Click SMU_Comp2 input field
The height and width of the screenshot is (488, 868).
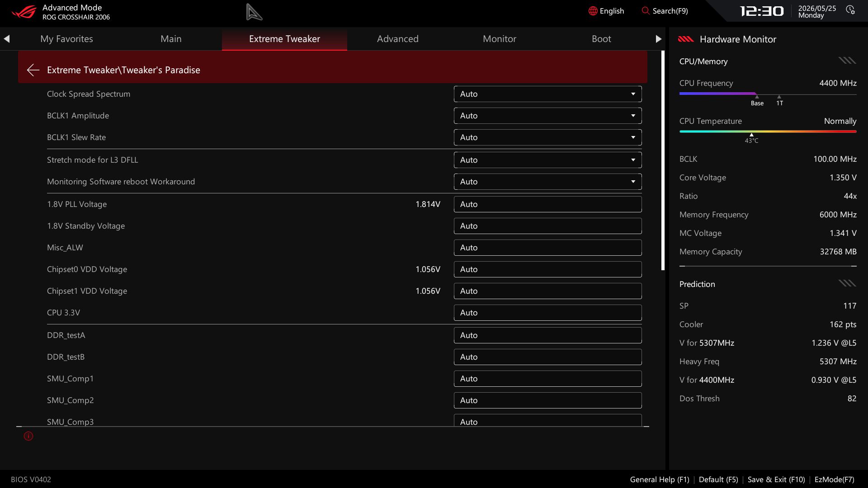pyautogui.click(x=547, y=400)
